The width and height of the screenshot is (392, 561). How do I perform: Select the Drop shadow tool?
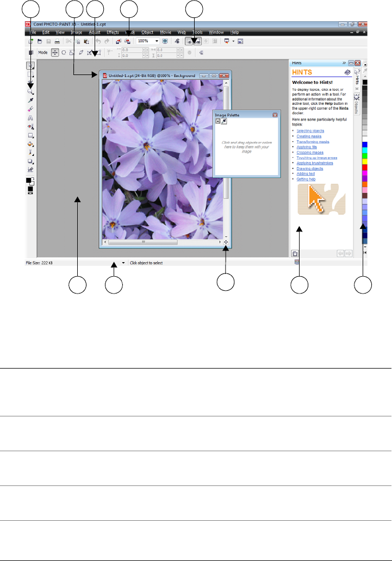[x=30, y=161]
